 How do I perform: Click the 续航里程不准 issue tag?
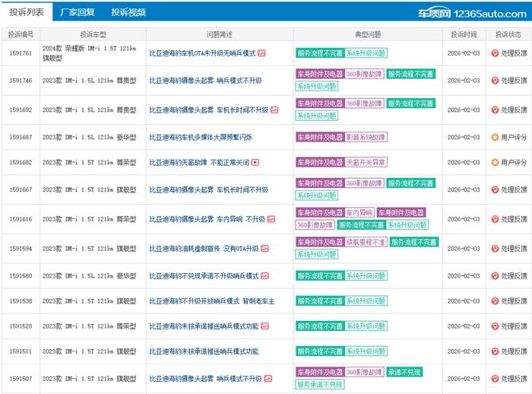(366, 242)
